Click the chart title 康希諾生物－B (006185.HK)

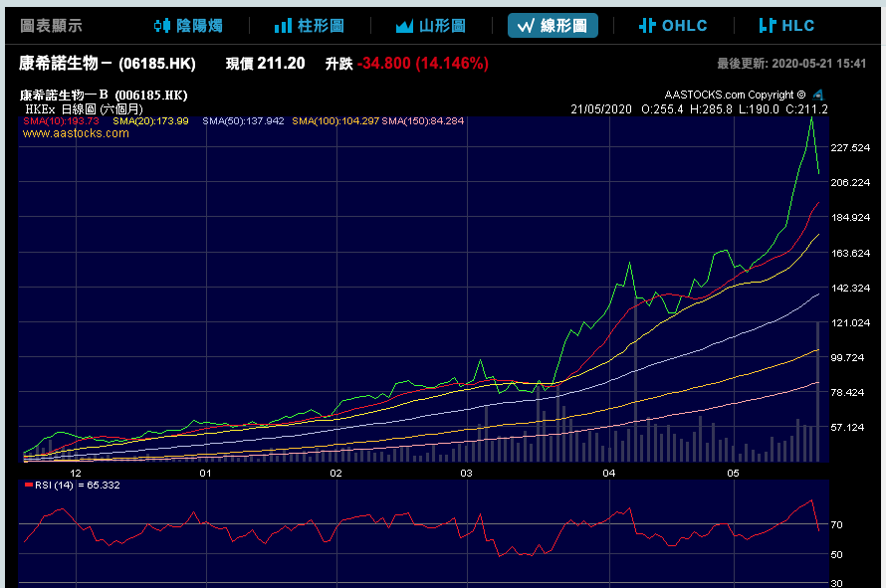104,95
